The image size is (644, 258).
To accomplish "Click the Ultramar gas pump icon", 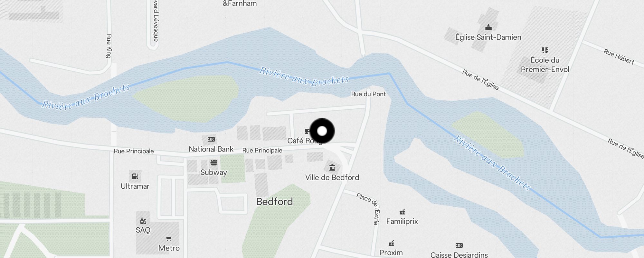I will (135, 176).
